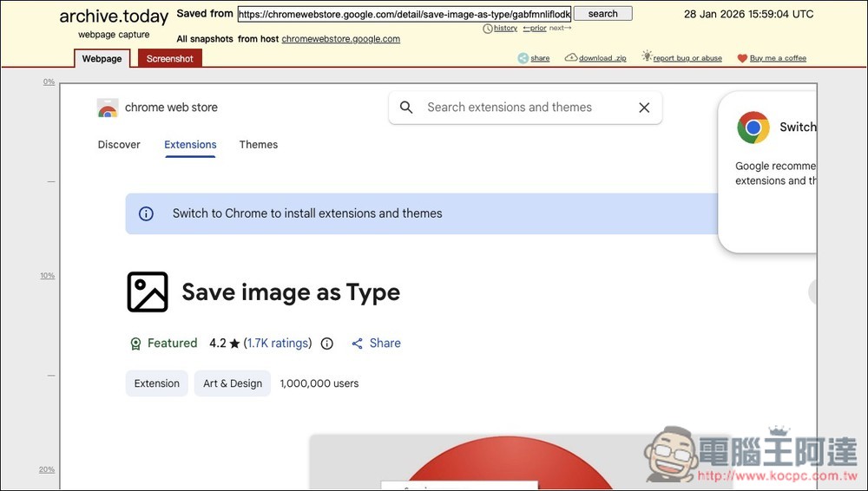Image resolution: width=868 pixels, height=491 pixels.
Task: Click the Art & Design chip
Action: tap(233, 383)
